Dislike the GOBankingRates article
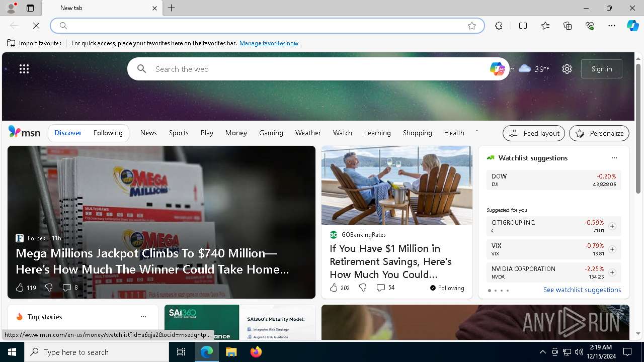Screen dimensions: 644x362 click(363, 288)
